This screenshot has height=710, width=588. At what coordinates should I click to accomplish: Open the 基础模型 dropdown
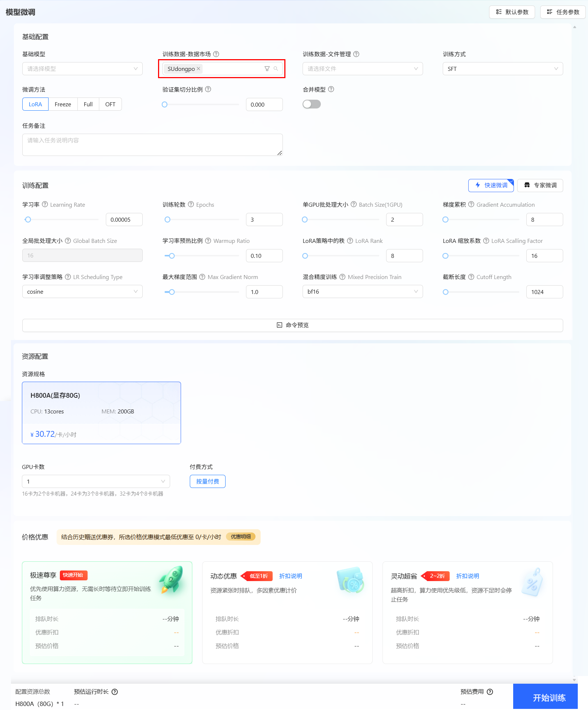click(x=82, y=69)
